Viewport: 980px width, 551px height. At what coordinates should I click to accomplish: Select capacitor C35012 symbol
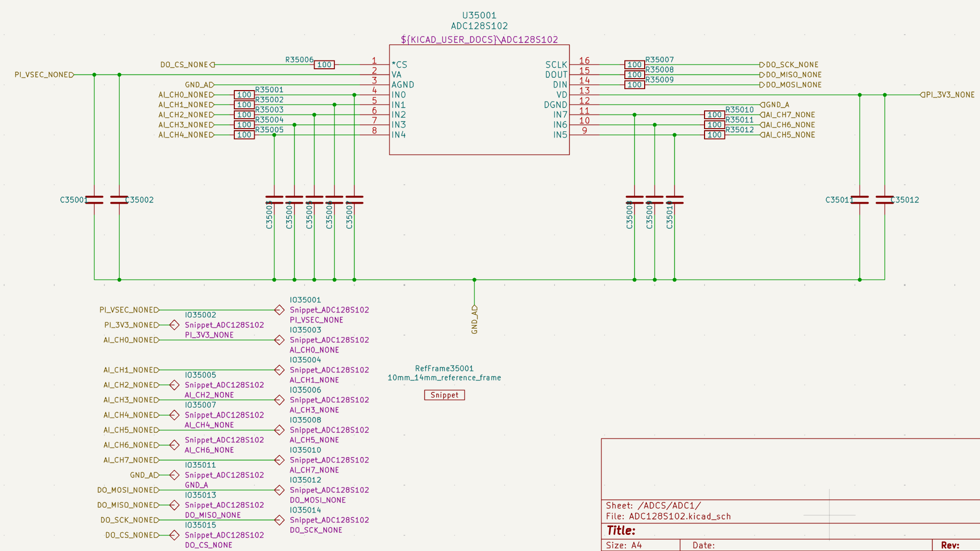[884, 200]
